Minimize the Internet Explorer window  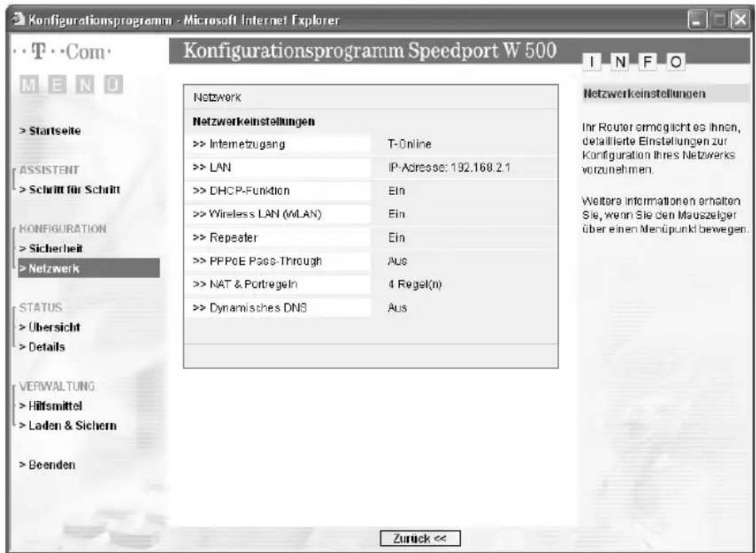[x=697, y=21]
